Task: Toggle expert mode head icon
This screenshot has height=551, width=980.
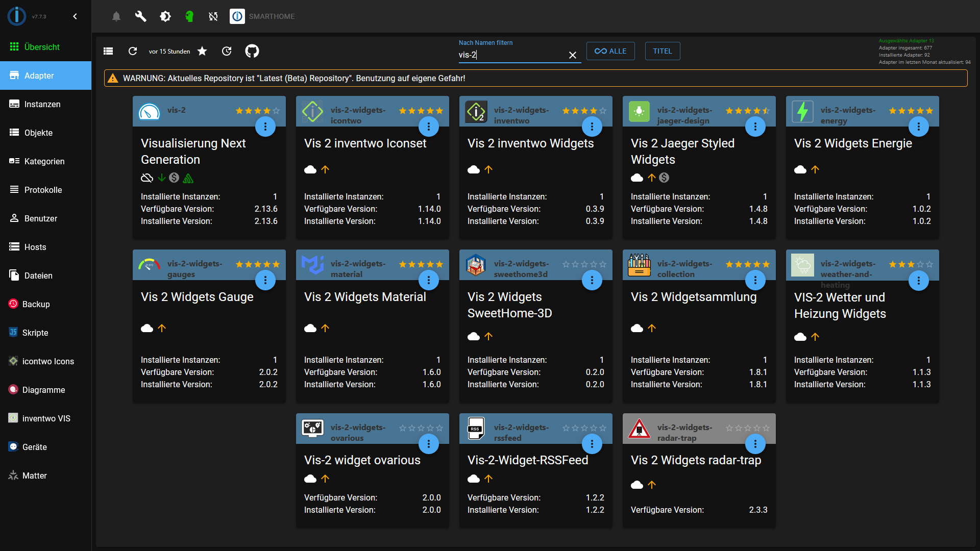Action: click(189, 16)
